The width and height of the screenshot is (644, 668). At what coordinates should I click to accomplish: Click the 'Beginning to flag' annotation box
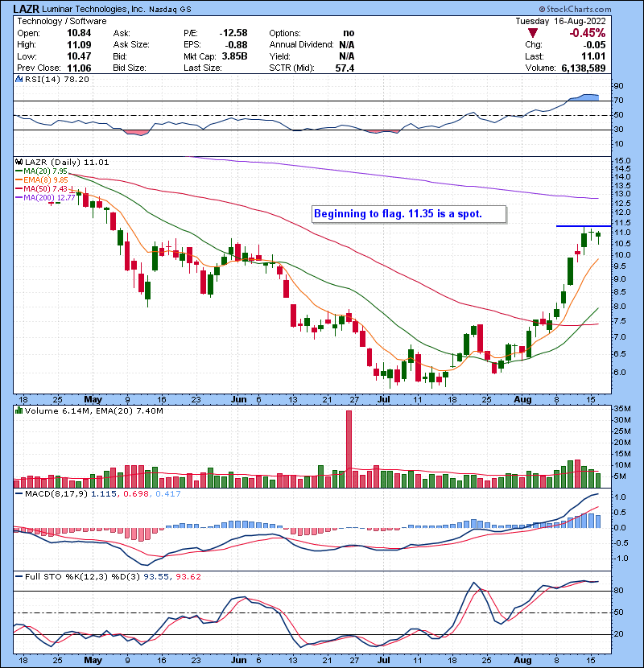pyautogui.click(x=409, y=214)
